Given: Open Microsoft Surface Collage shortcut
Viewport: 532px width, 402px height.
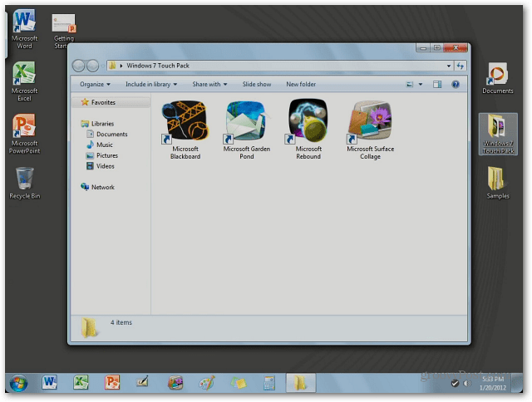Looking at the screenshot, I should (x=370, y=130).
